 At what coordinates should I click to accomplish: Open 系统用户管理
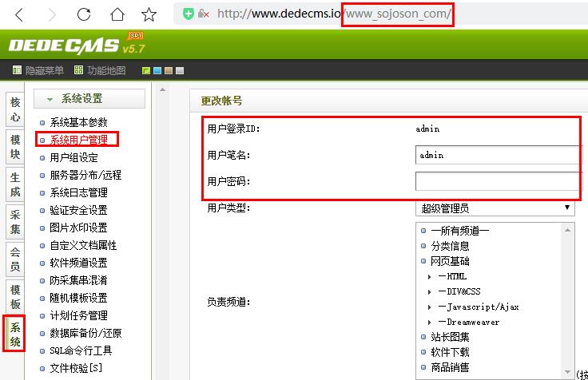click(x=78, y=140)
